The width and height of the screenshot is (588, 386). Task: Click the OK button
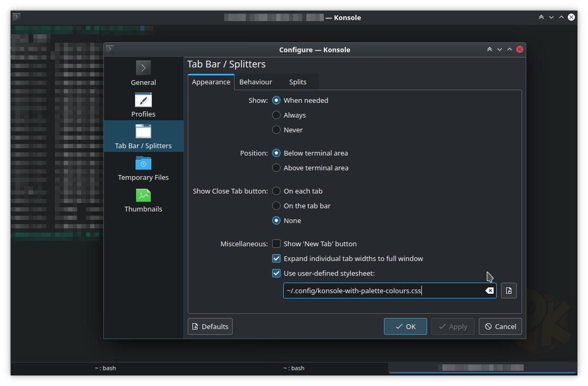point(406,326)
